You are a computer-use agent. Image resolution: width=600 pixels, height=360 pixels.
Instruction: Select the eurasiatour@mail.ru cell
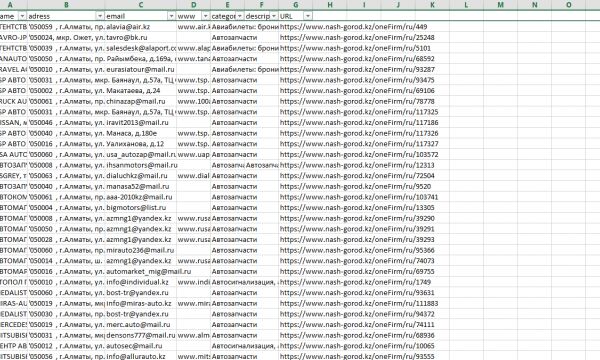click(x=141, y=69)
